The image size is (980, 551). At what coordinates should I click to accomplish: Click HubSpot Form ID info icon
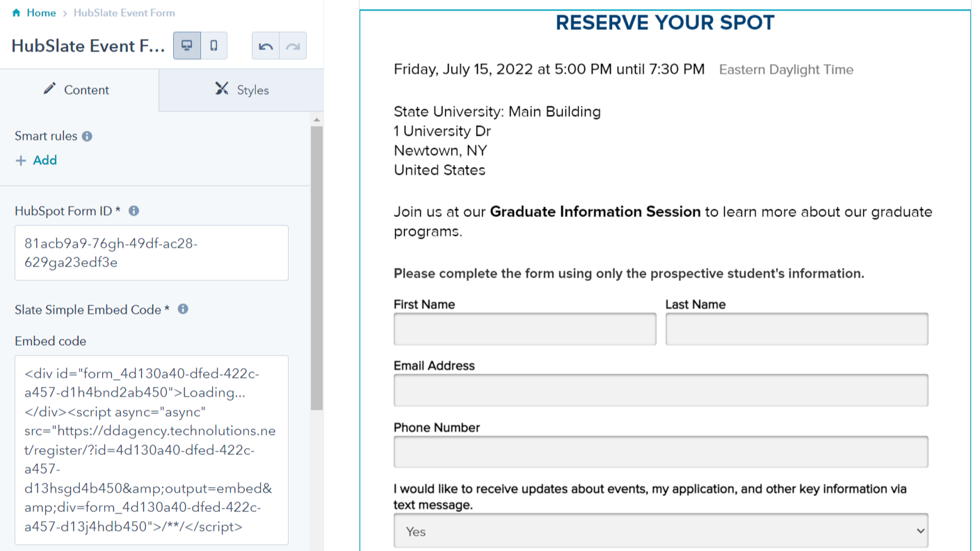pyautogui.click(x=134, y=211)
